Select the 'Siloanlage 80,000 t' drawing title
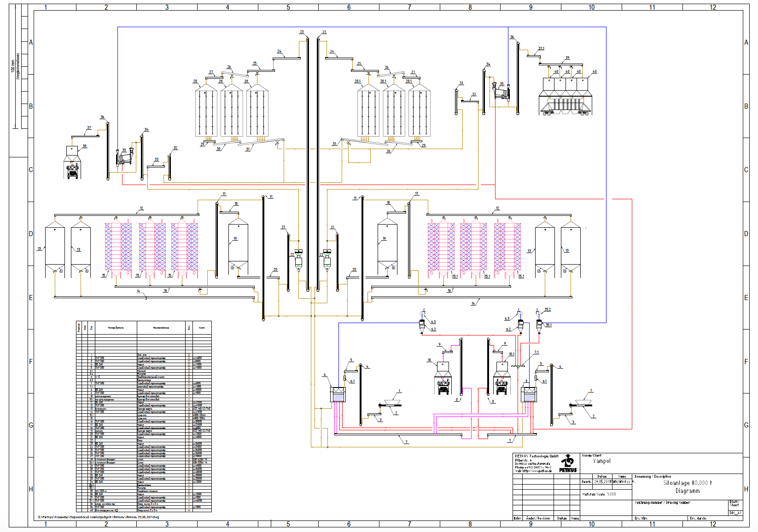Viewport: 758px width, 532px height. coord(688,483)
